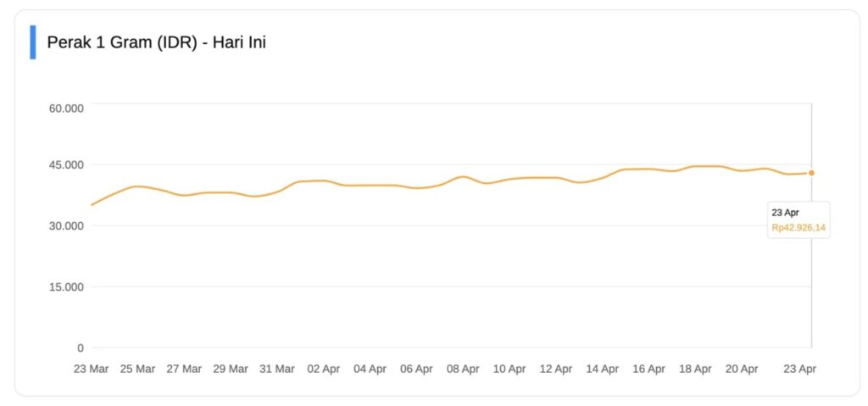Click the 12 Apr date label
The image size is (868, 406).
[x=556, y=370]
